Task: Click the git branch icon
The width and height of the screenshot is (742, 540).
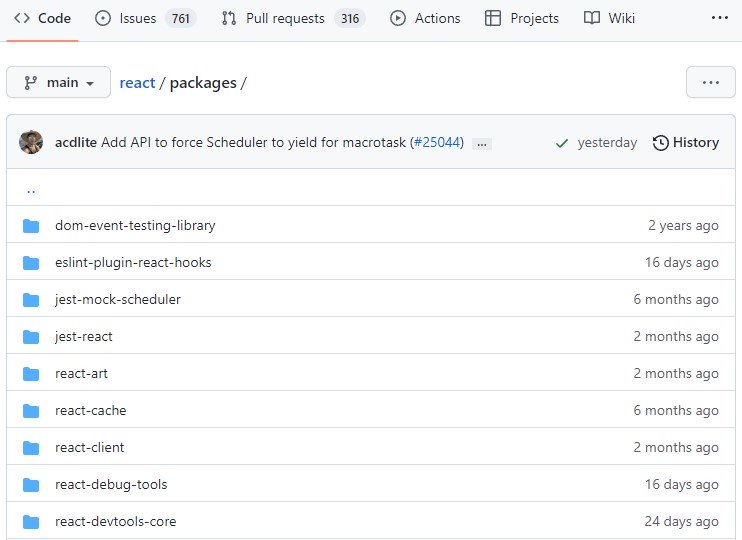Action: (31, 83)
